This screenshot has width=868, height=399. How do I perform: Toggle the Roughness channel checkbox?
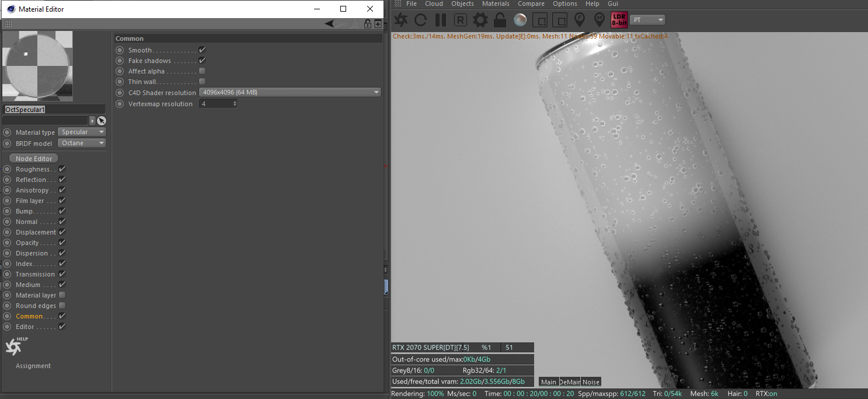pos(62,169)
